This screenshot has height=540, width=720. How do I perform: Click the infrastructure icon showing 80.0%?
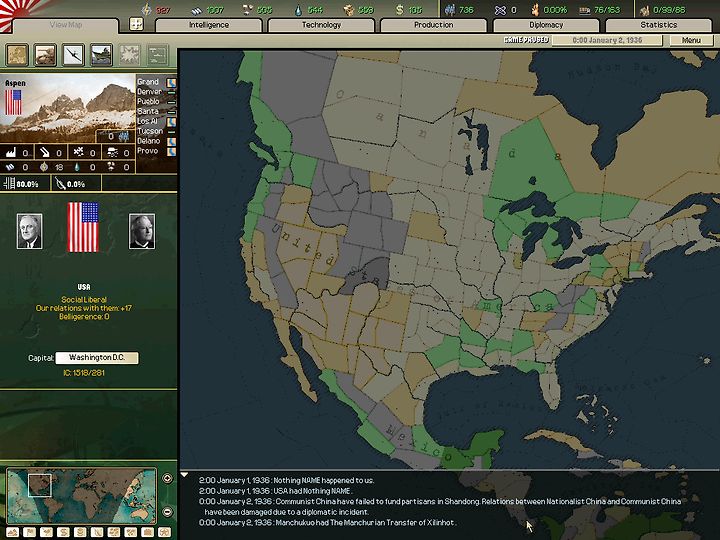pyautogui.click(x=9, y=184)
